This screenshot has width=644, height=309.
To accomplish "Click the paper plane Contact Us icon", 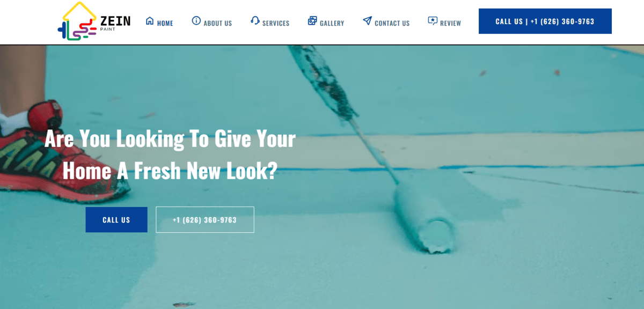I will click(x=367, y=21).
